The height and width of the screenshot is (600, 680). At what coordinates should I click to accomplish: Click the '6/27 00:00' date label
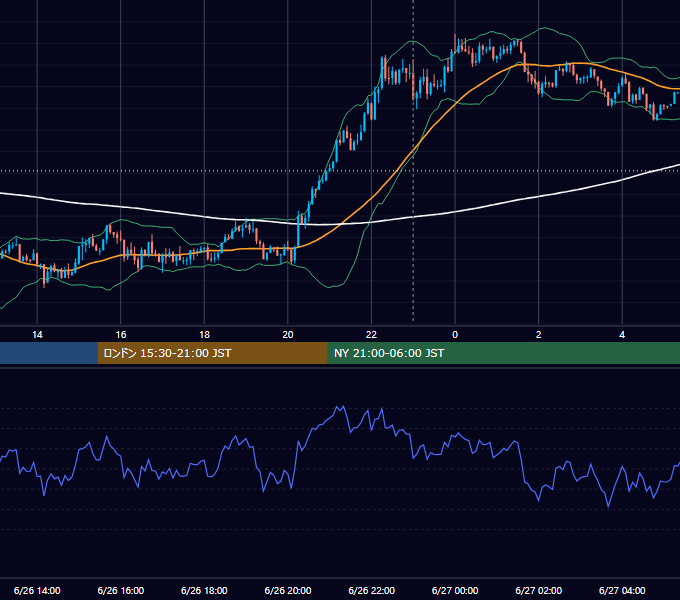[455, 590]
